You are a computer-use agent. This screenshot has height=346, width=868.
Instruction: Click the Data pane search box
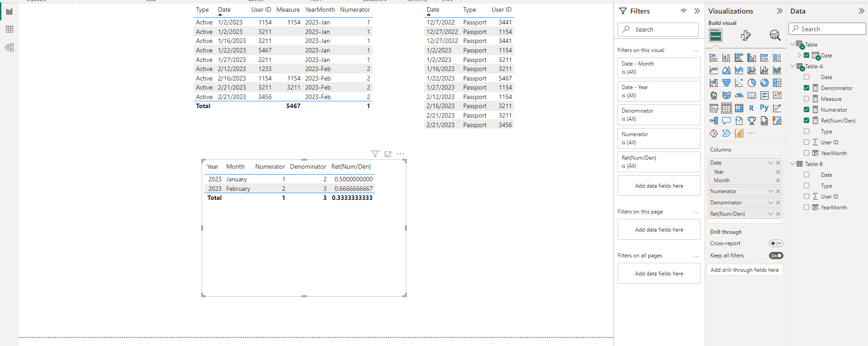click(x=827, y=29)
